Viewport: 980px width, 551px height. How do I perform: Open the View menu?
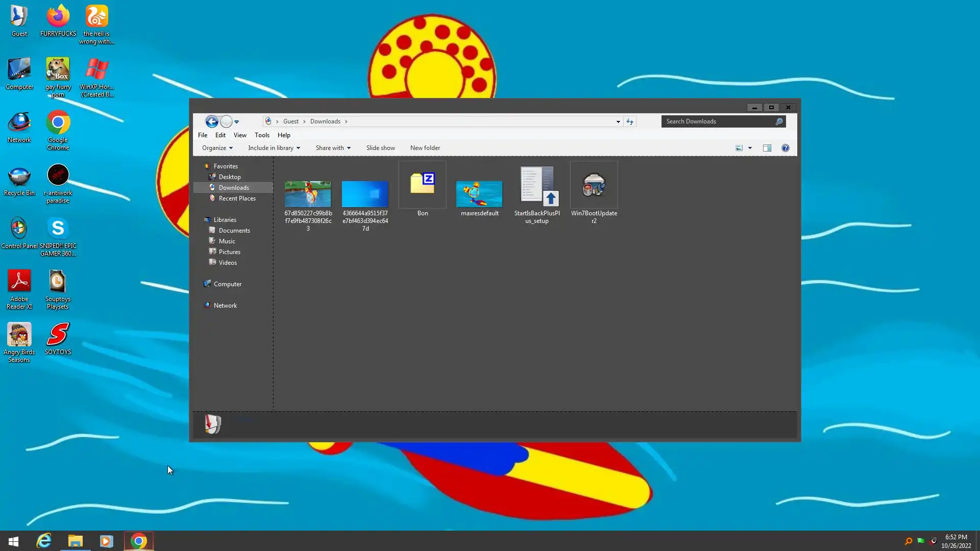coord(240,135)
